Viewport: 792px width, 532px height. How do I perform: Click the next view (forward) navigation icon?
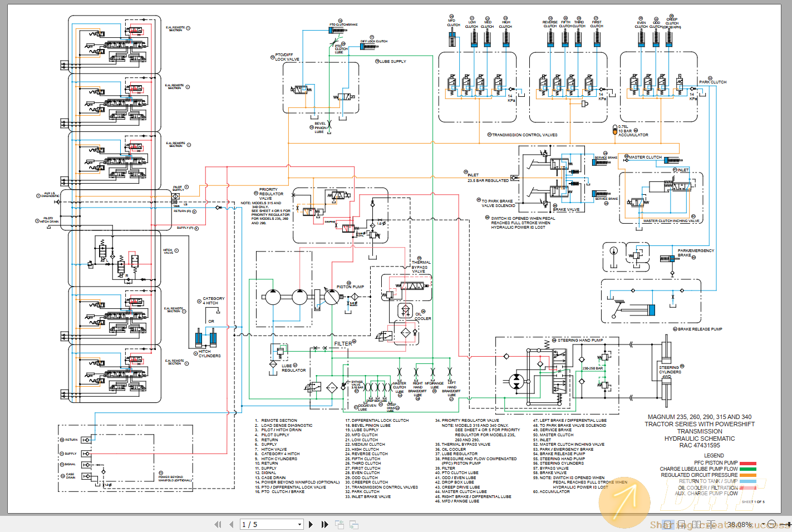click(x=354, y=524)
